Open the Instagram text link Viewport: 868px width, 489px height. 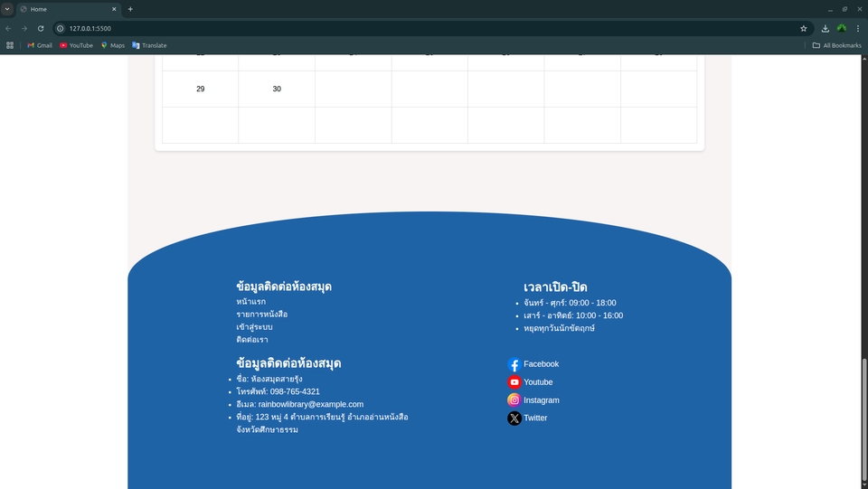point(542,400)
